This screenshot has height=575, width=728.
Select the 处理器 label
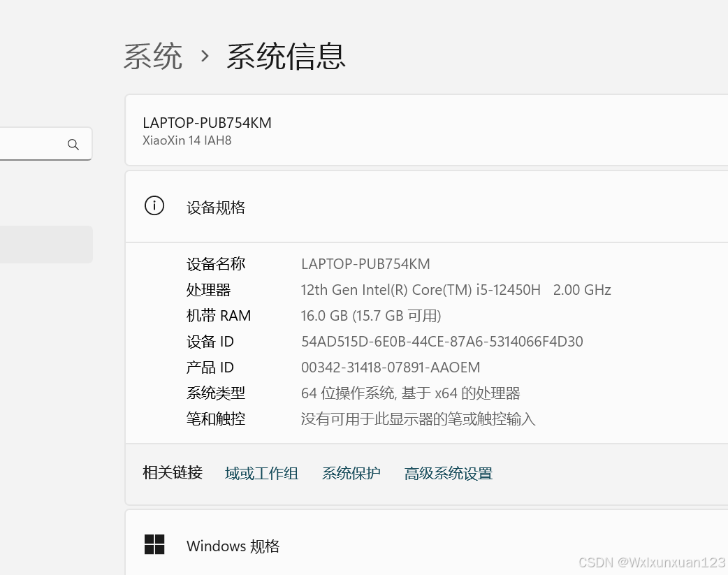click(208, 290)
